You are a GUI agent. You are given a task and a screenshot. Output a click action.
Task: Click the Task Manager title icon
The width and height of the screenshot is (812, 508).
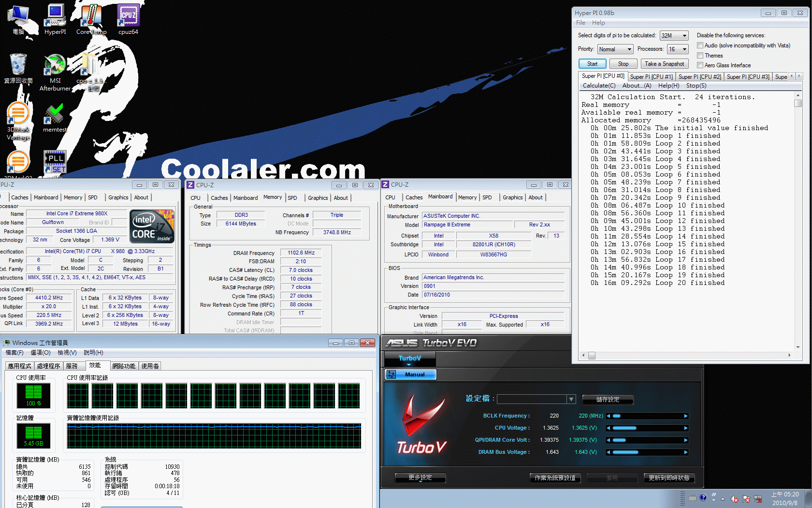tap(7, 343)
